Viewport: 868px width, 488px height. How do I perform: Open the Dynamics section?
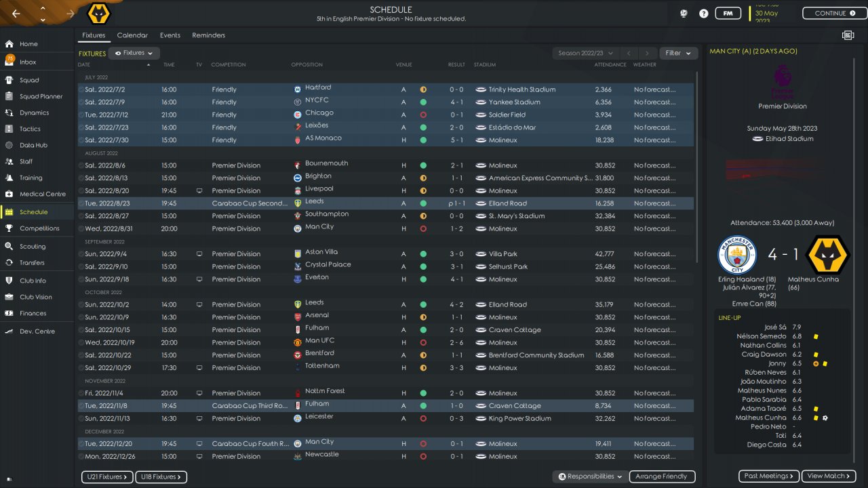(x=34, y=113)
